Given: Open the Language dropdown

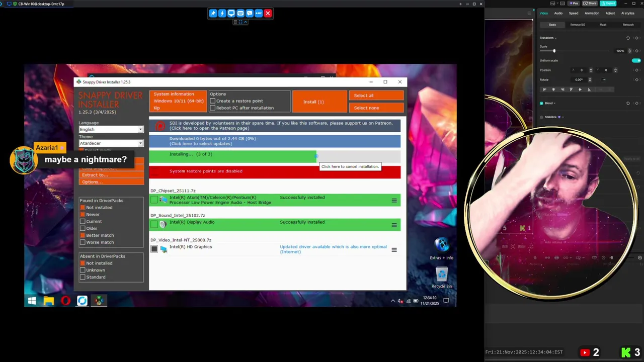Looking at the screenshot, I should (x=111, y=129).
